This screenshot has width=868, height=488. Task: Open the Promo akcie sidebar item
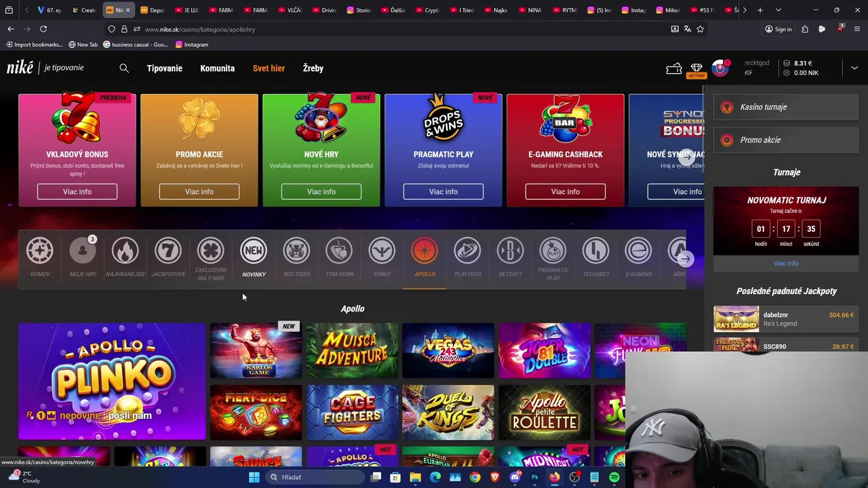[x=785, y=140]
